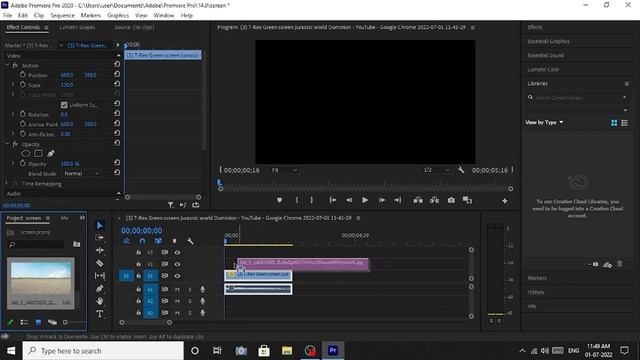Open Program monitor settings wrench
This screenshot has height=360, width=640.
point(461,170)
